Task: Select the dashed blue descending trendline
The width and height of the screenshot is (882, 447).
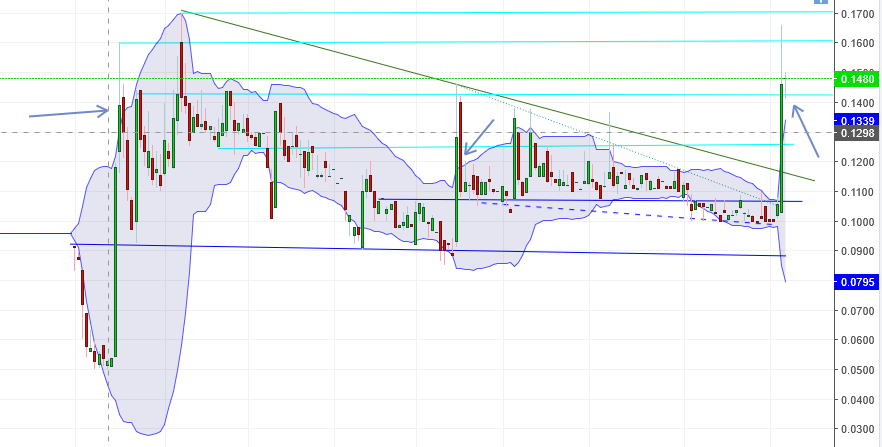Action: [624, 212]
